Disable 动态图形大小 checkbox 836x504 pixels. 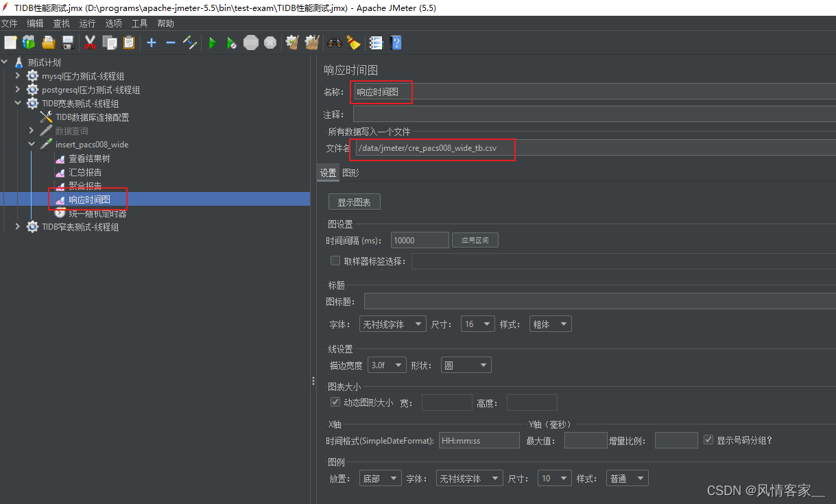point(335,403)
